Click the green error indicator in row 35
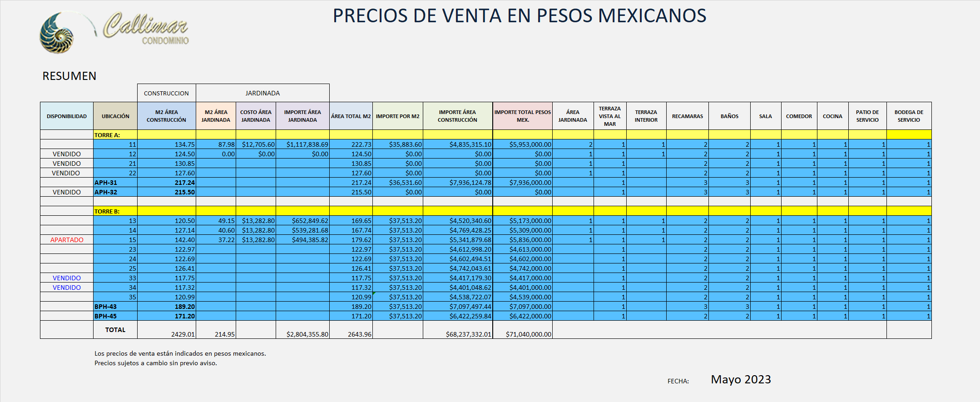 pos(374,294)
